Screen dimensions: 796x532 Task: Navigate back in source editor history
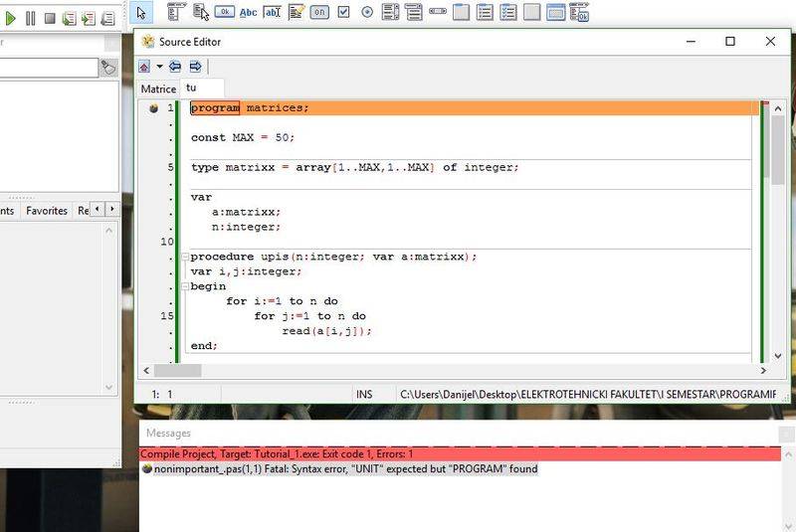[x=176, y=67]
